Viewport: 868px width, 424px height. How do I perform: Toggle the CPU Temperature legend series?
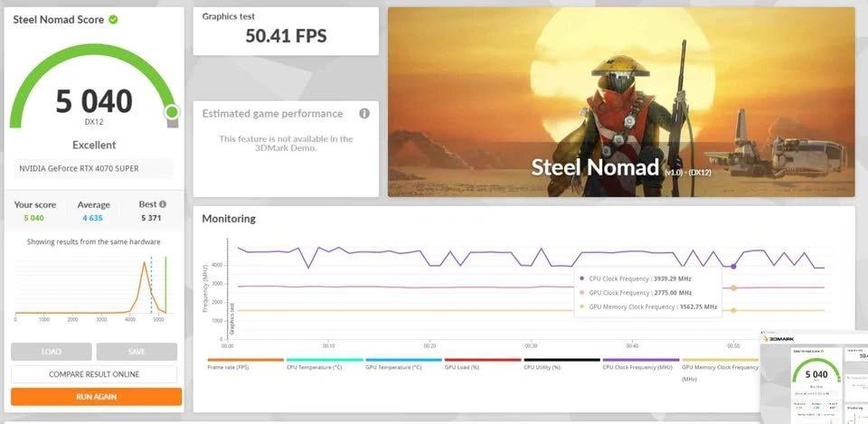coord(325,363)
